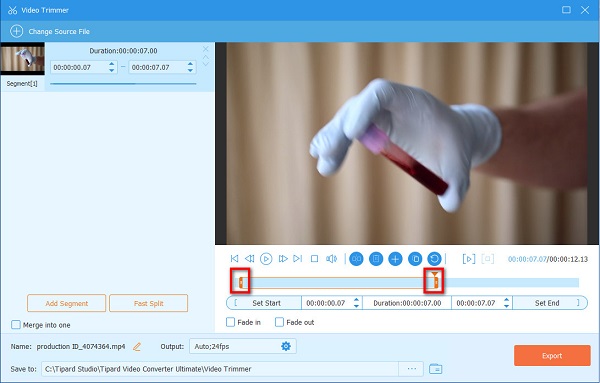Jump to the start of the video

click(x=234, y=259)
